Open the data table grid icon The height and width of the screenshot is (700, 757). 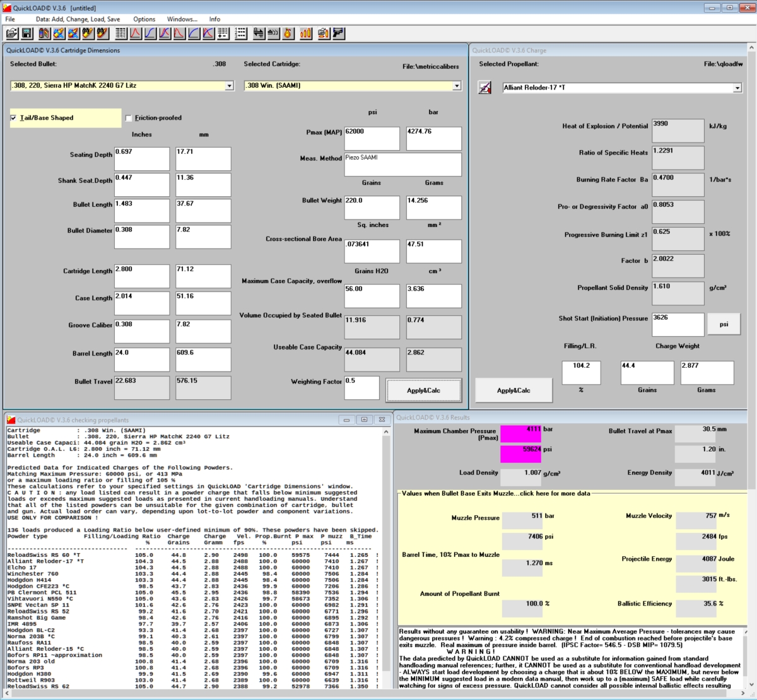pos(122,33)
